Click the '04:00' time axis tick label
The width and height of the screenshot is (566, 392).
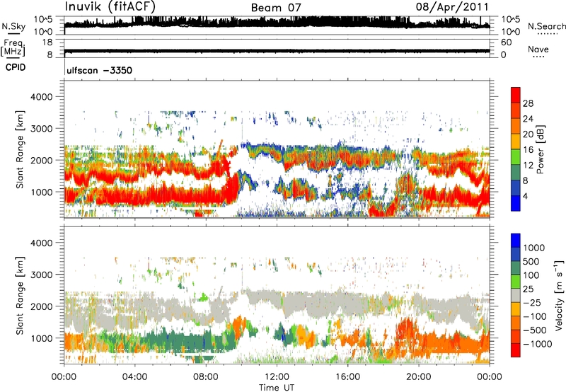click(x=134, y=376)
